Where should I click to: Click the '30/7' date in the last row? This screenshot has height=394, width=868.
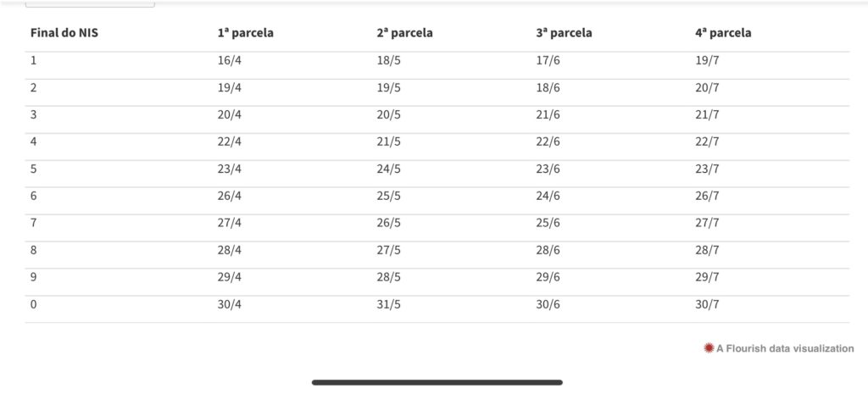coord(707,304)
